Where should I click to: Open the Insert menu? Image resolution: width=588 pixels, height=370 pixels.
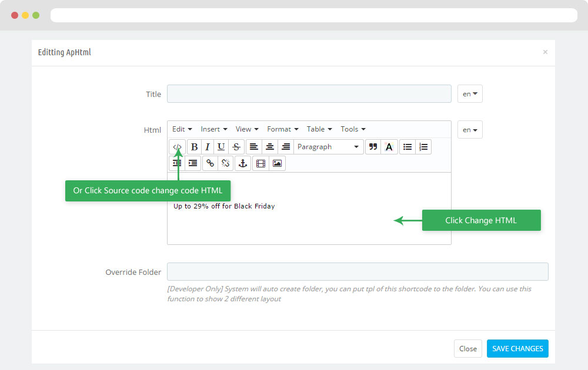214,129
